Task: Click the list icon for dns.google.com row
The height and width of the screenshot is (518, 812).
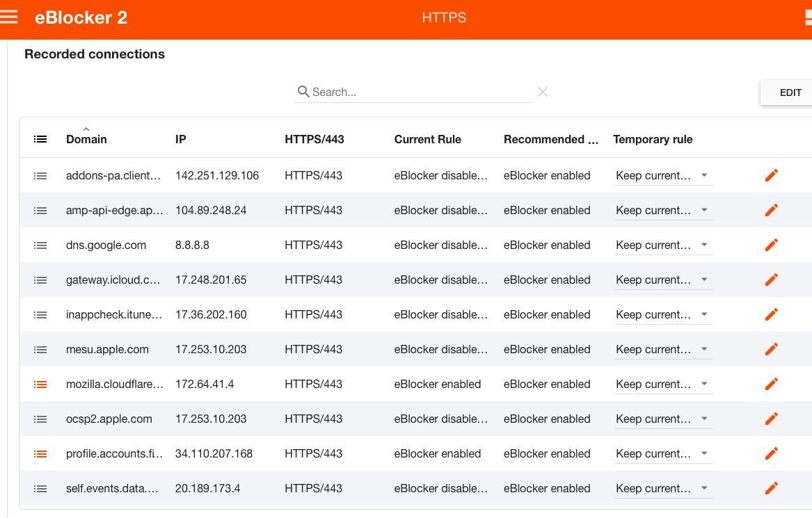Action: pos(40,245)
